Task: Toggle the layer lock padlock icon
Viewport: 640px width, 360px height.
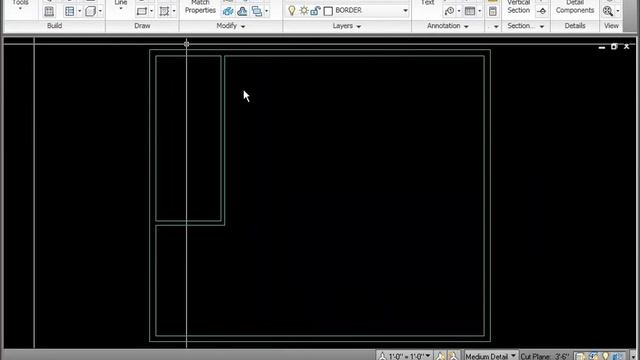Action: click(x=315, y=11)
